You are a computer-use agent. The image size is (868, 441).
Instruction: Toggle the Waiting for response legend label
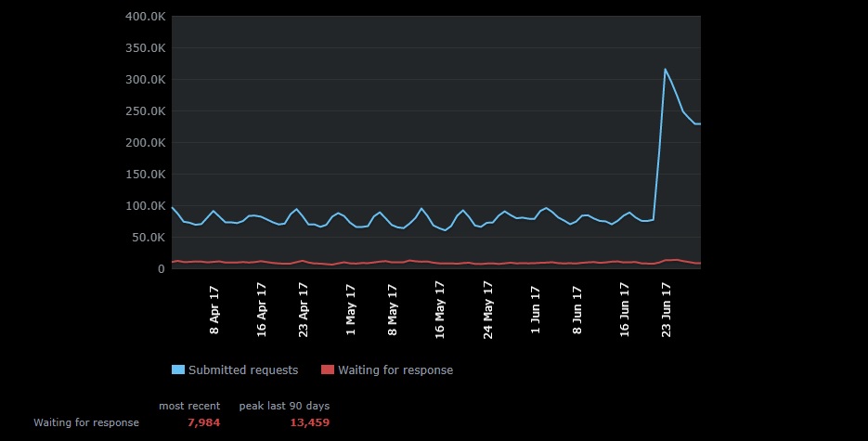(395, 370)
